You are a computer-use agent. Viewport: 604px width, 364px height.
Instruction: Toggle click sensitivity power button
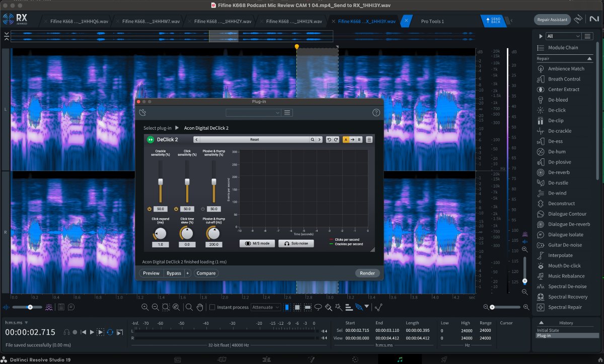point(176,209)
